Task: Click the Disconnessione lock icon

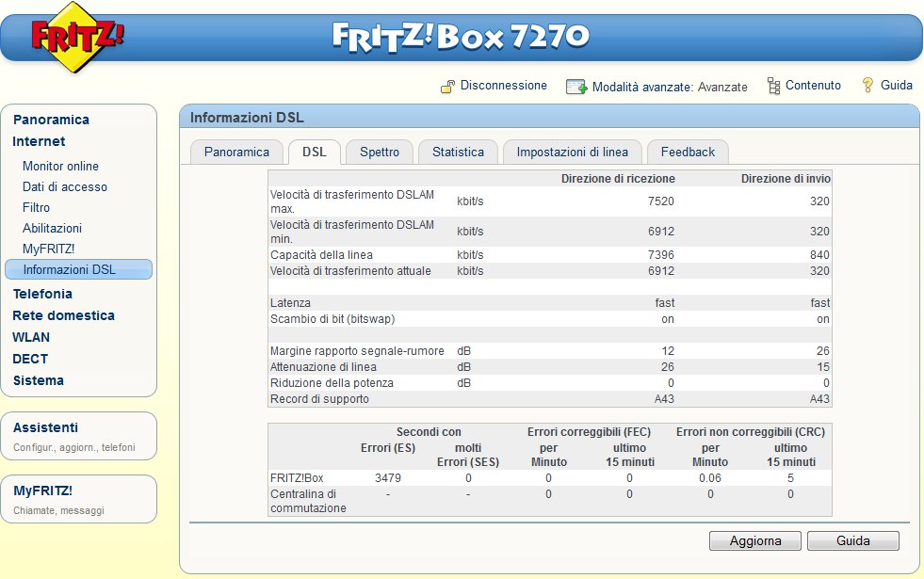Action: [448, 87]
